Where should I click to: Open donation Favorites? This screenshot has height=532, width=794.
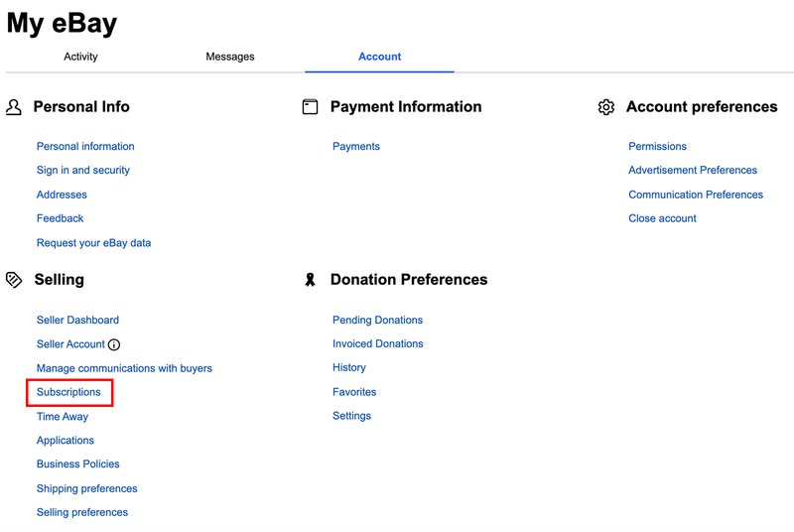point(354,392)
